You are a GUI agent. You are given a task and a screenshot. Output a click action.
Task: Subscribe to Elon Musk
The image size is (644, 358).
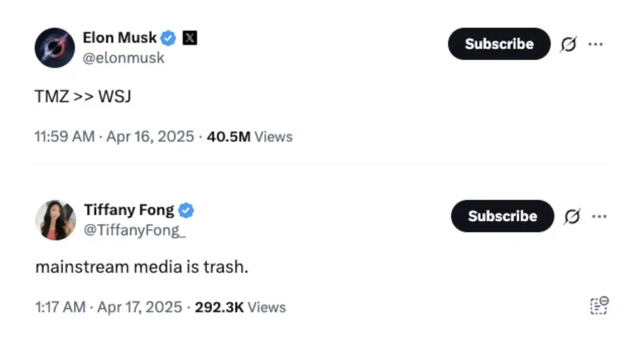[499, 44]
